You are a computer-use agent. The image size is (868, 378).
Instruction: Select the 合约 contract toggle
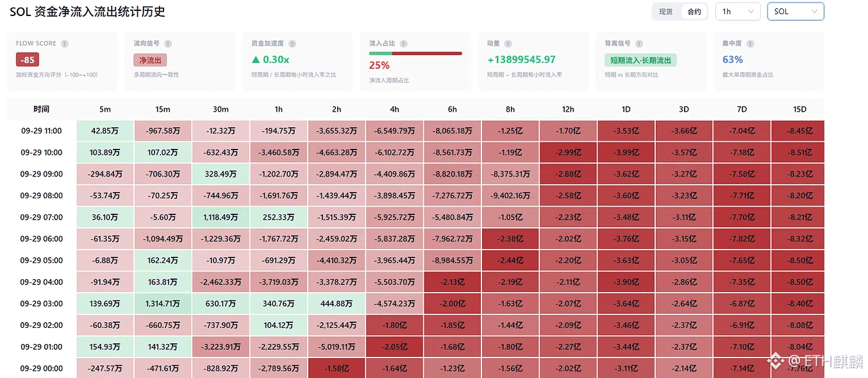coord(694,12)
